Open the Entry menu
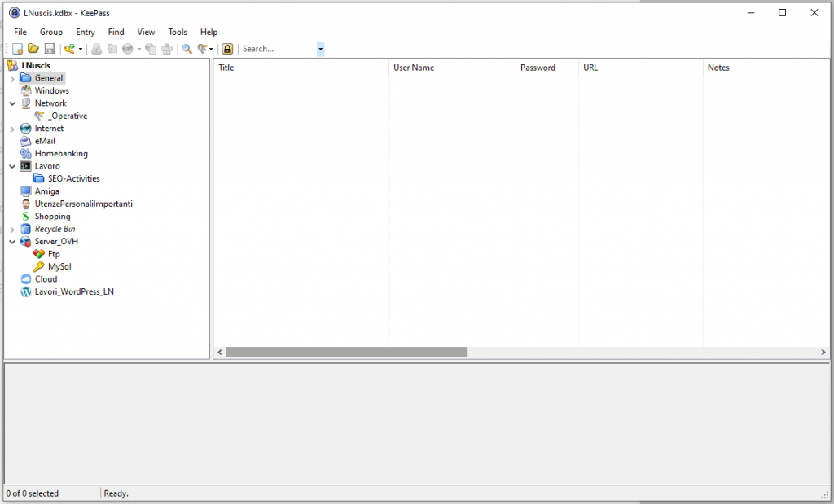This screenshot has width=834, height=504. point(85,32)
